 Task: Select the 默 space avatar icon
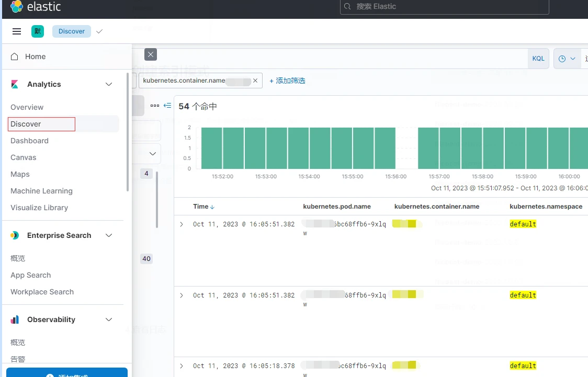pyautogui.click(x=37, y=31)
